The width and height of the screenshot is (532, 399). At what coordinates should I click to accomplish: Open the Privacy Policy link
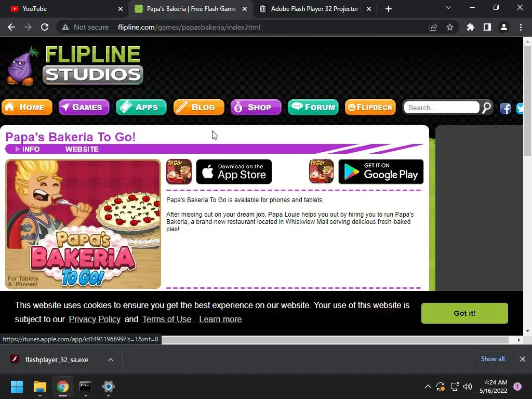point(95,320)
